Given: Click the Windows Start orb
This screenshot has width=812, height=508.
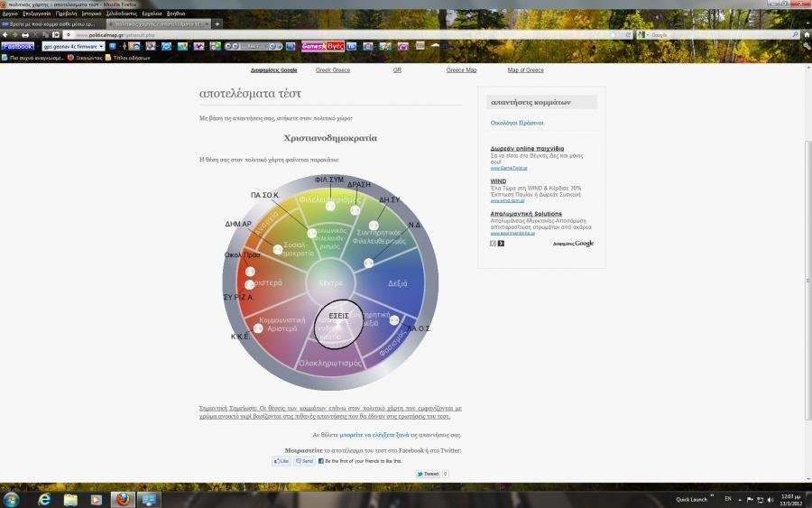Looking at the screenshot, I should (12, 500).
